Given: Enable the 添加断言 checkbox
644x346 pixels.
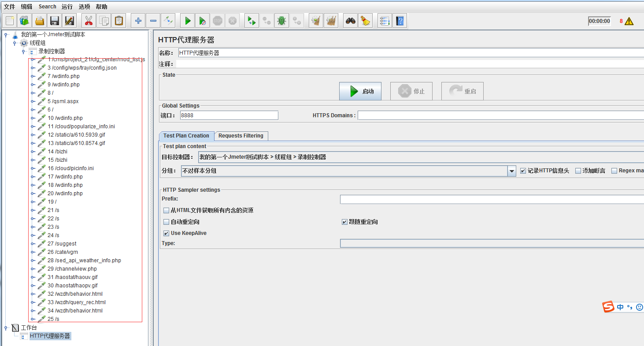Looking at the screenshot, I should [x=578, y=171].
